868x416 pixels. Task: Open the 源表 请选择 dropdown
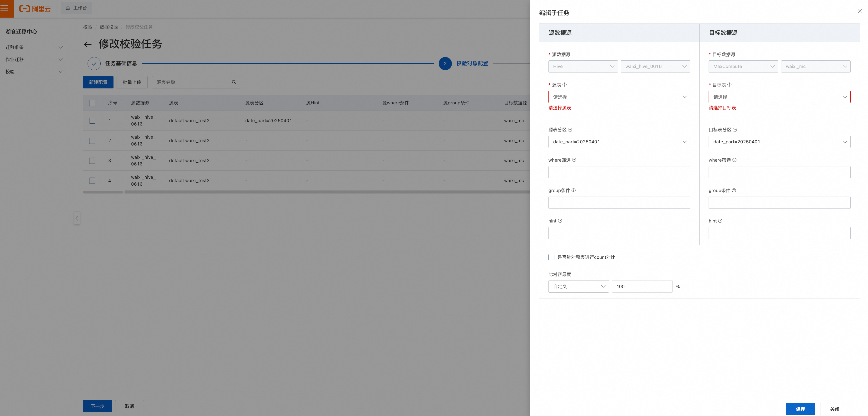(619, 97)
